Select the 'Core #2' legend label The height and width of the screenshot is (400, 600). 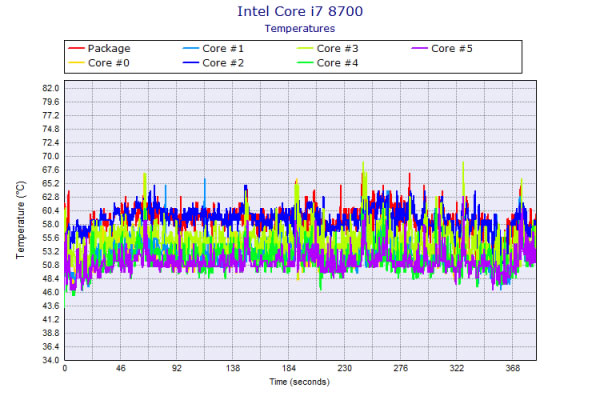pos(223,63)
